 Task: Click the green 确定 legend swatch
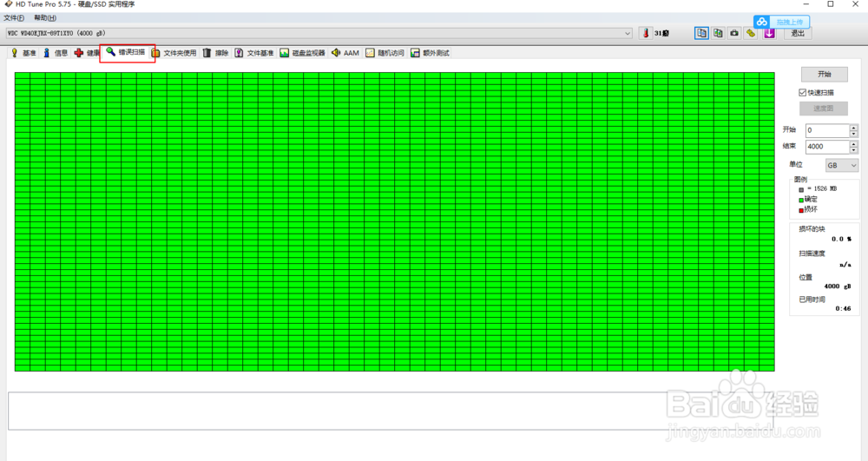(801, 200)
